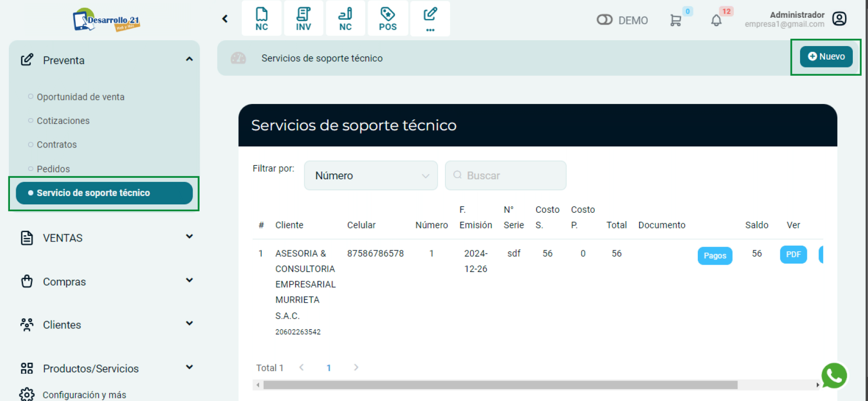Open the shopping cart icon

(676, 20)
